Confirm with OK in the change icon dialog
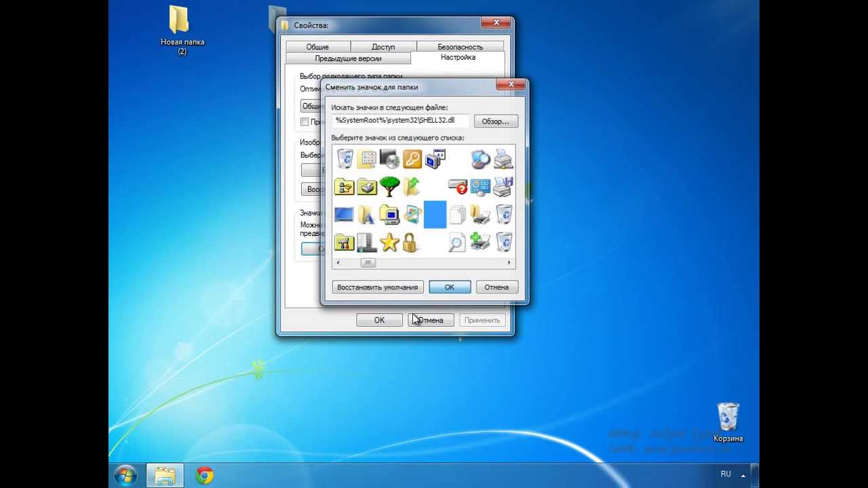Image resolution: width=868 pixels, height=488 pixels. [450, 287]
